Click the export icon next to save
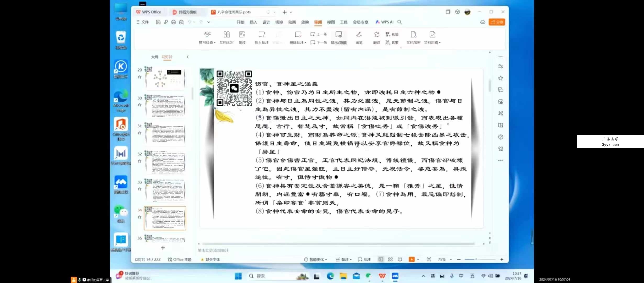Image resolution: width=644 pixels, height=283 pixels. click(x=166, y=22)
